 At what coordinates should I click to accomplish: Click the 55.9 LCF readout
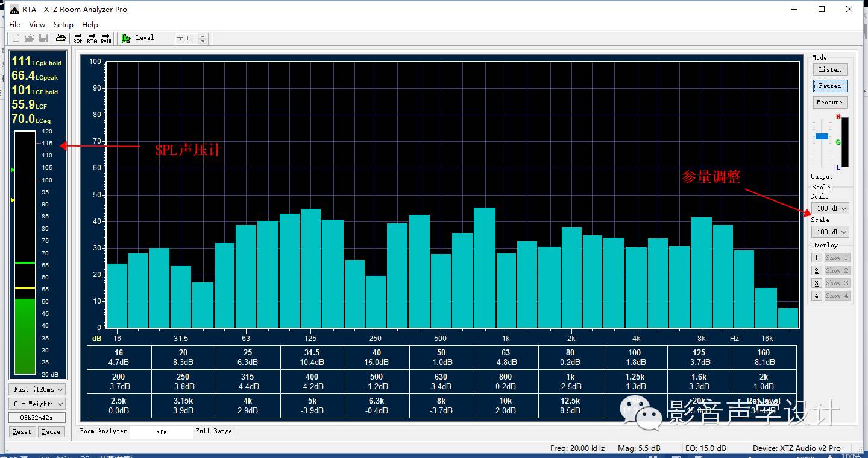[x=30, y=105]
